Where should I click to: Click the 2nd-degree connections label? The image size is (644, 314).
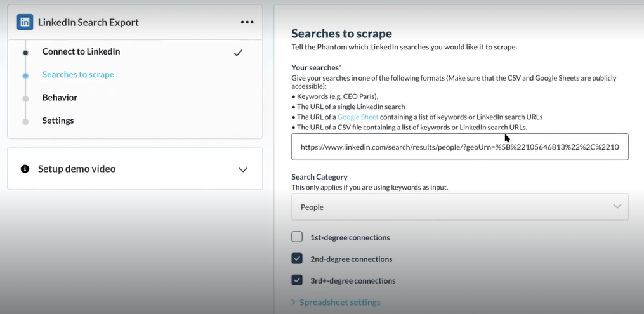(351, 259)
